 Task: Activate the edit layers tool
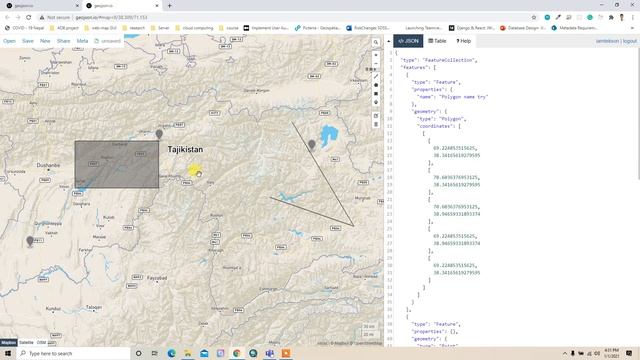pos(376,116)
